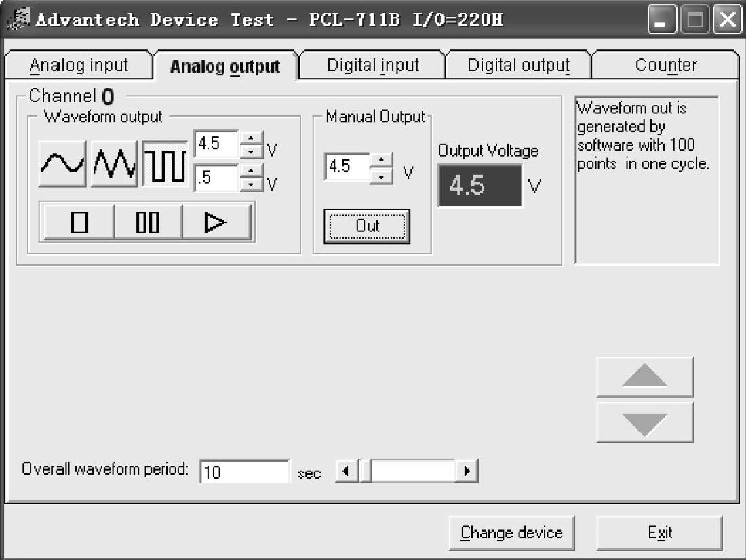The height and width of the screenshot is (560, 746).
Task: Decrease the waveform high voltage 4.5 value
Action: (x=251, y=151)
